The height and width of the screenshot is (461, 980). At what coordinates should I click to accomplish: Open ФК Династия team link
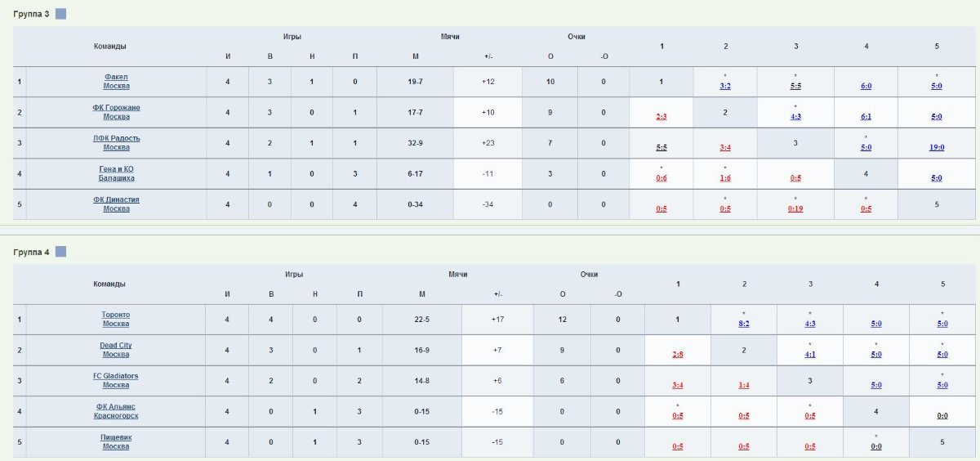coord(116,204)
